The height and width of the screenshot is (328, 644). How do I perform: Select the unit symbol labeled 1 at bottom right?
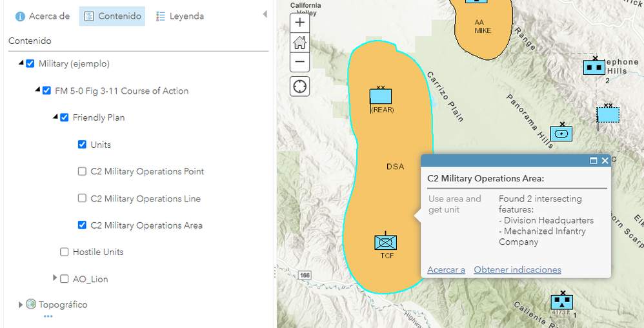562,302
